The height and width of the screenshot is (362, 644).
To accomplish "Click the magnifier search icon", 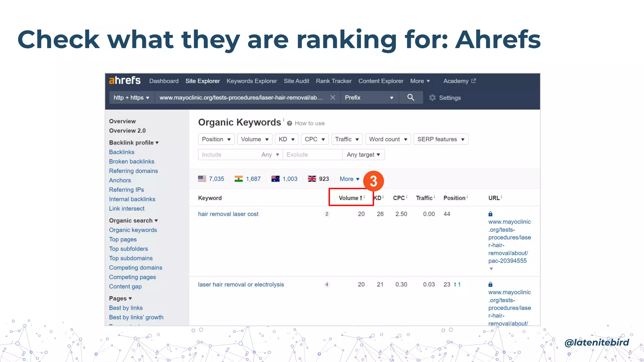I will coord(411,97).
